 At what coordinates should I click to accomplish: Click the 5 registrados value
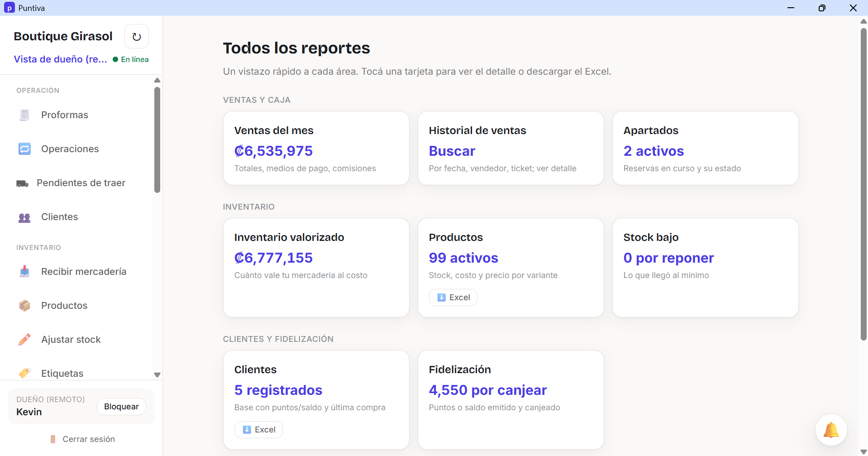278,390
